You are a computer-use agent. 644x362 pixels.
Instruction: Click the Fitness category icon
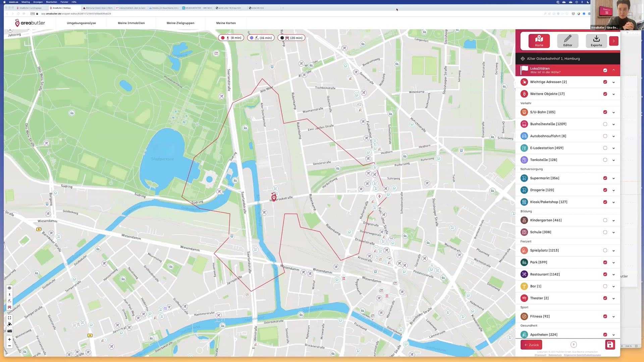coord(524,316)
